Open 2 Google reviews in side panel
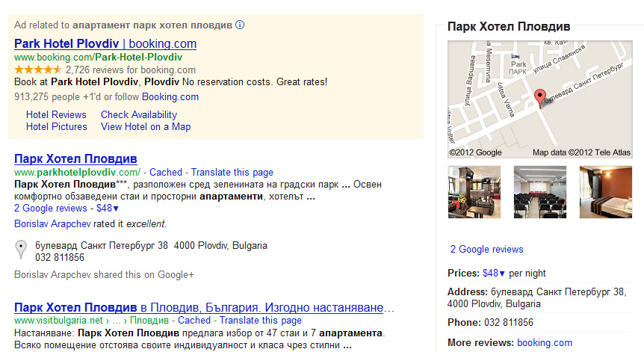 (486, 250)
